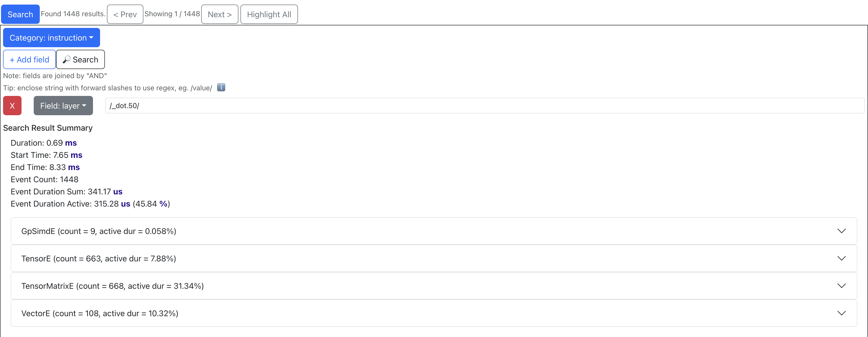Remove the layer field with red X
868x337 pixels.
[x=12, y=106]
